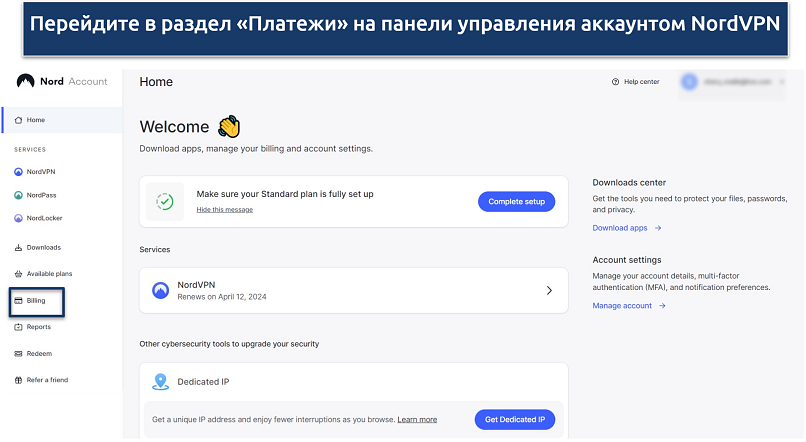Expand the NordVPN service row chevron
Screen dimensions: 806x442
click(548, 291)
